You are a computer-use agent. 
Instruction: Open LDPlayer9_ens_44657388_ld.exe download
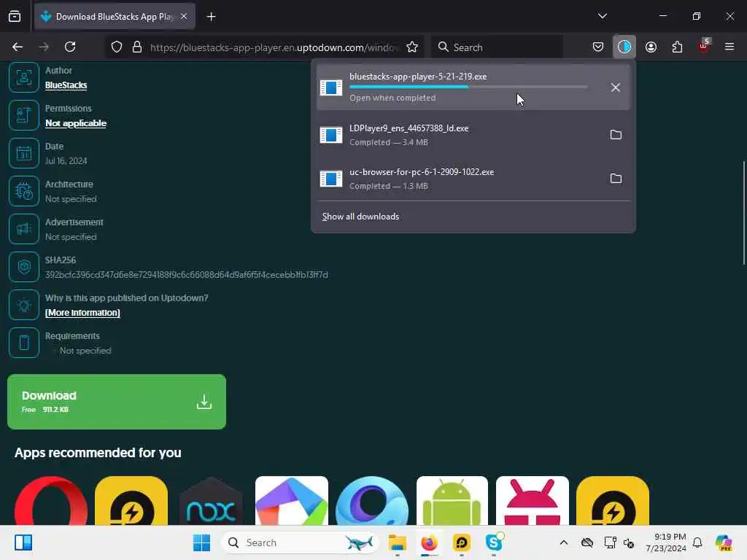click(460, 135)
